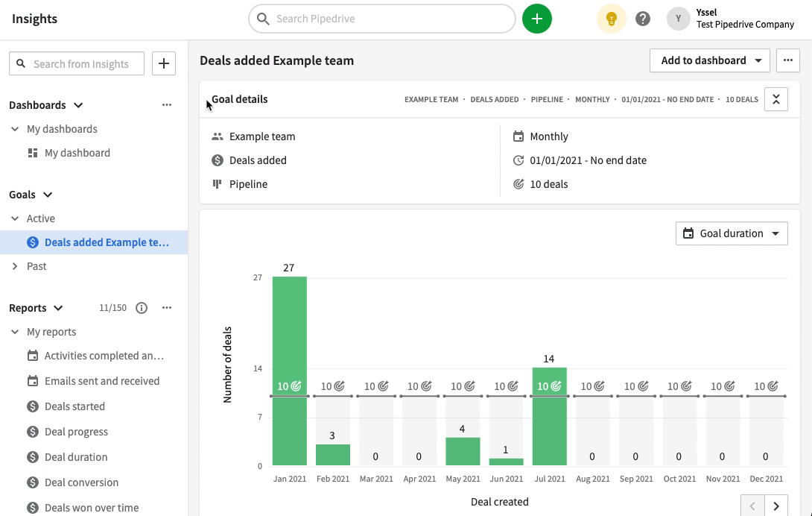Image resolution: width=812 pixels, height=516 pixels.
Task: Click the dollar icon beside Deal progress
Action: tap(33, 432)
